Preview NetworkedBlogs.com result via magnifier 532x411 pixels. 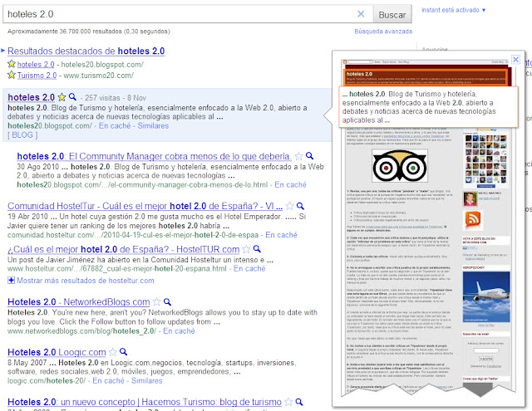coord(168,301)
